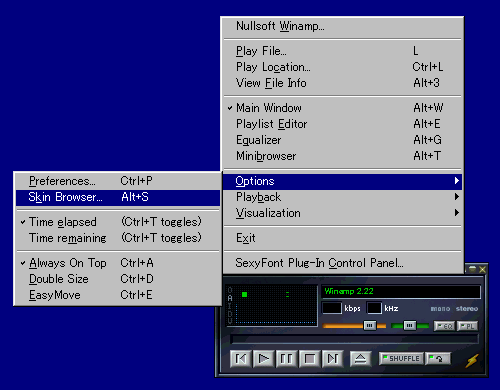
Task: Open SexyFont Plug-In Control Panel...
Action: pos(343,263)
